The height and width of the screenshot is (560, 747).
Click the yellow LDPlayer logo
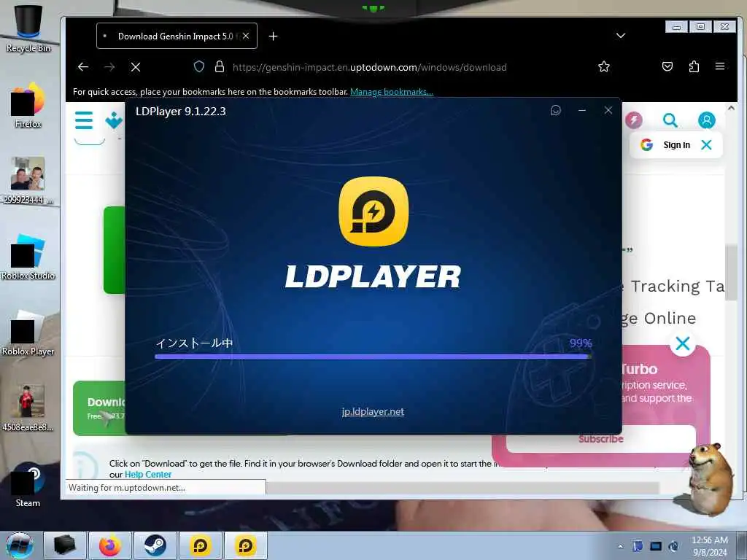point(373,211)
